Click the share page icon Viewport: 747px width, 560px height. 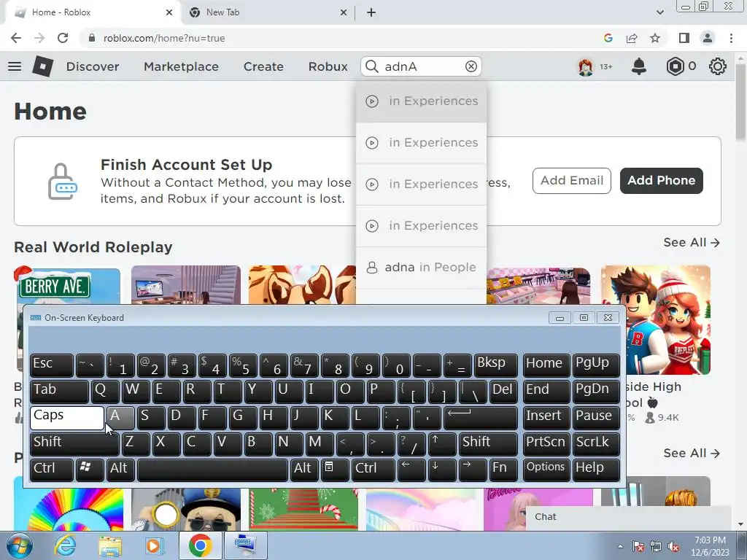click(x=632, y=38)
